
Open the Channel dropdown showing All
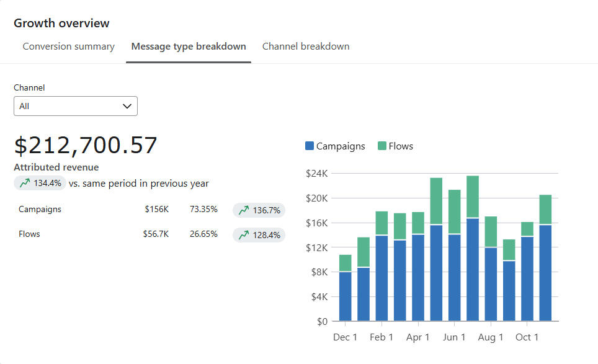pyautogui.click(x=75, y=105)
